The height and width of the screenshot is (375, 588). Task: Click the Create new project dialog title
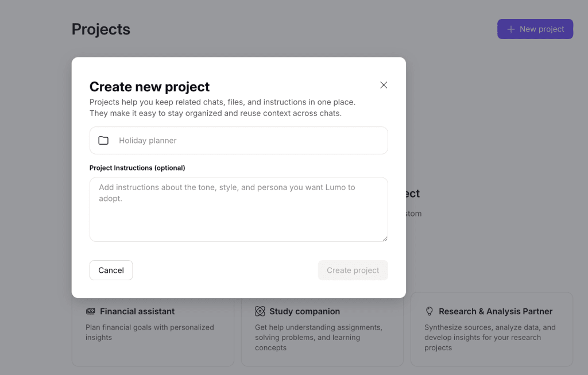[x=149, y=87]
